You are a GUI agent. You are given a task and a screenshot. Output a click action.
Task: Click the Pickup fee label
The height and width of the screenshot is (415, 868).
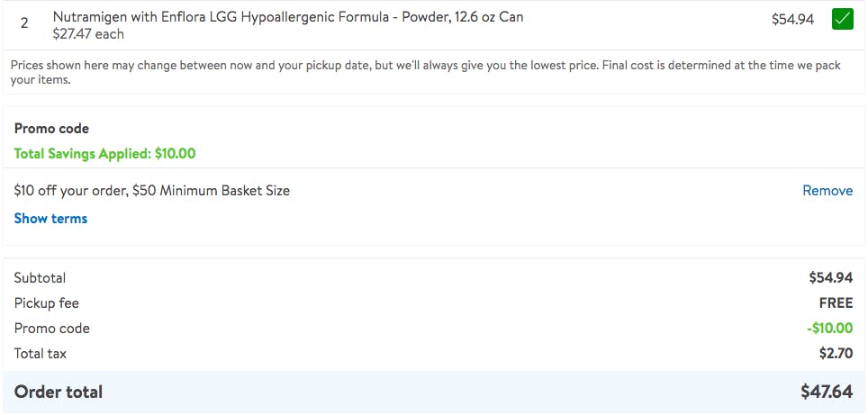coord(47,303)
